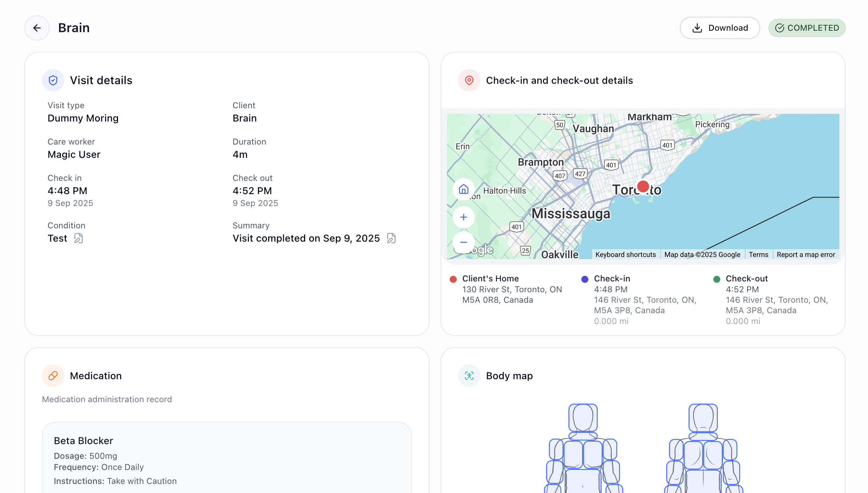Click the Medication pill icon
This screenshot has width=868, height=493.
(x=53, y=376)
